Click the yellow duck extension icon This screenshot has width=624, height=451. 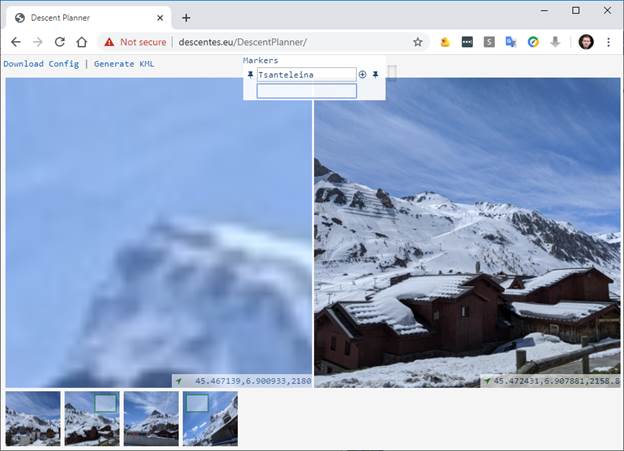pyautogui.click(x=445, y=42)
